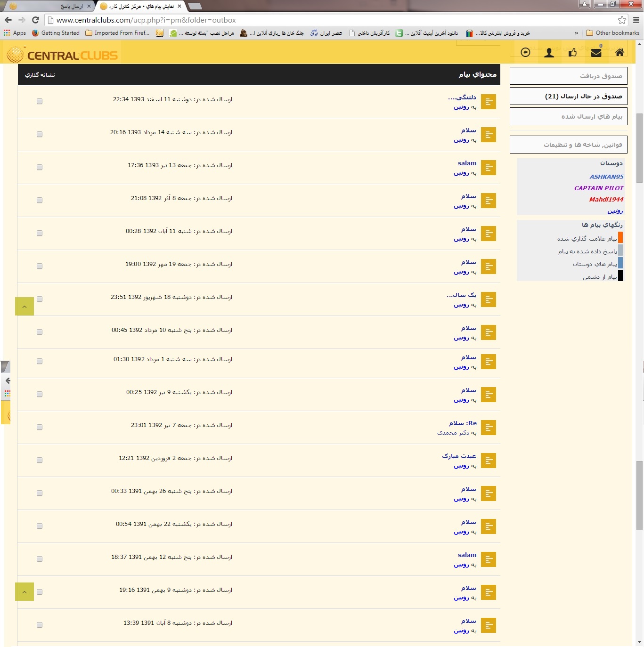
Task: Click orange marked-message color swatch
Action: point(620,238)
